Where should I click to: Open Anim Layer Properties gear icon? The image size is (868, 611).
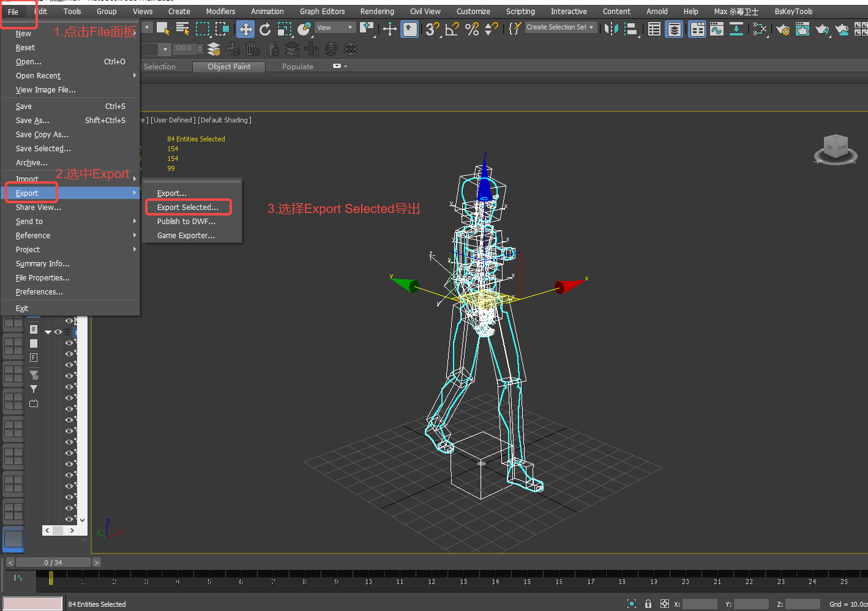tap(214, 49)
